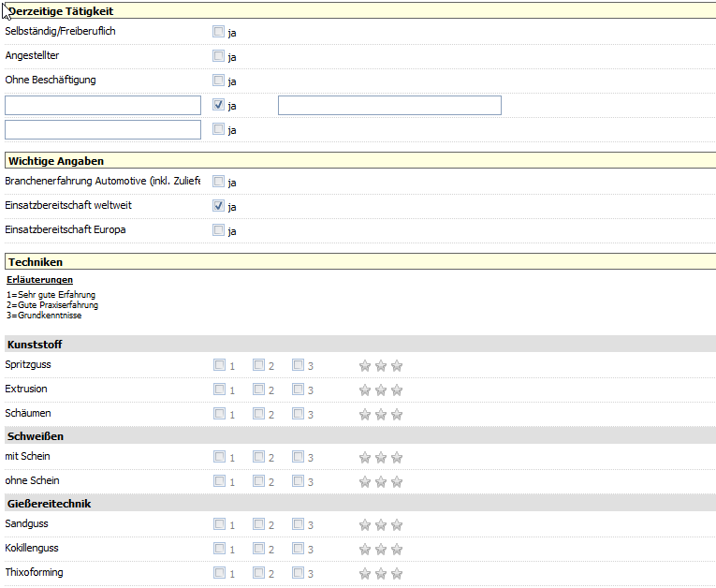This screenshot has height=588, width=716.
Task: Give Kokillenguss the first star
Action: (364, 549)
